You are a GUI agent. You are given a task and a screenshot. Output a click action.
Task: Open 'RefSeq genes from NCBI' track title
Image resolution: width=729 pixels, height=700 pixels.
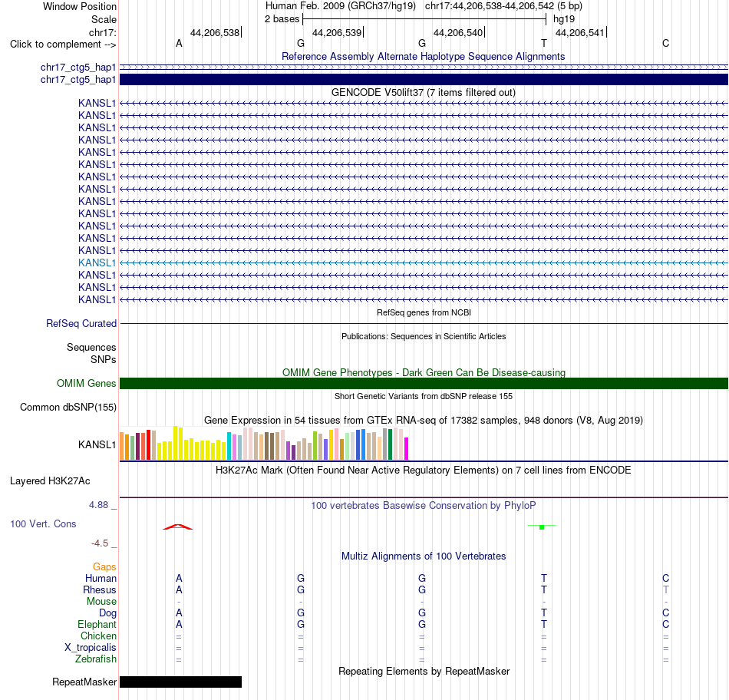[424, 312]
